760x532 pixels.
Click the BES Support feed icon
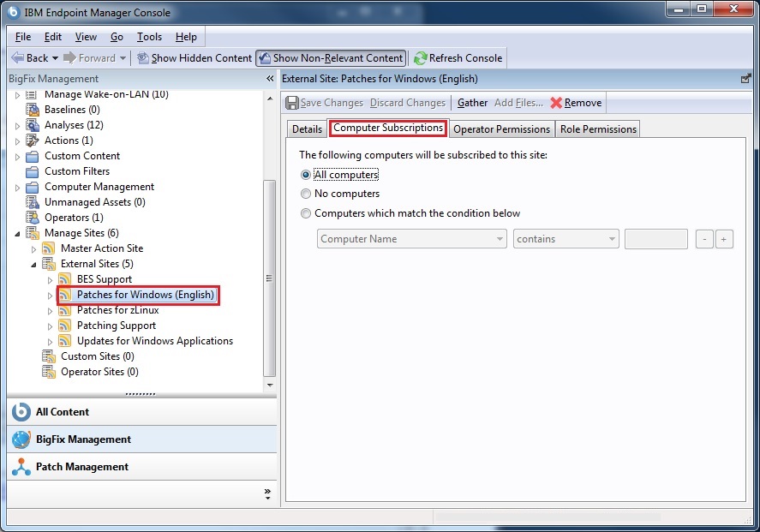click(x=64, y=279)
